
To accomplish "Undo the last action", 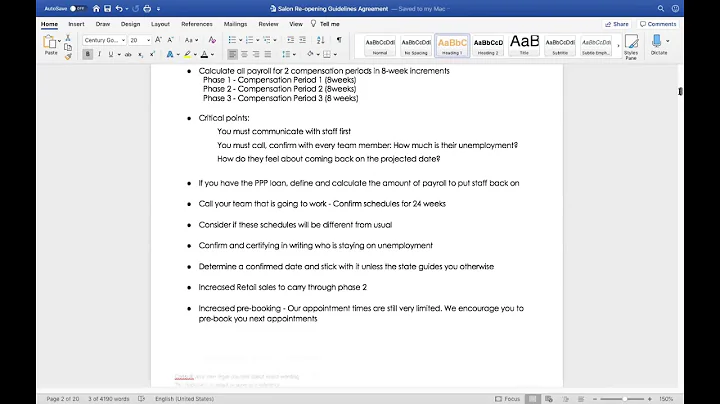I will click(119, 9).
